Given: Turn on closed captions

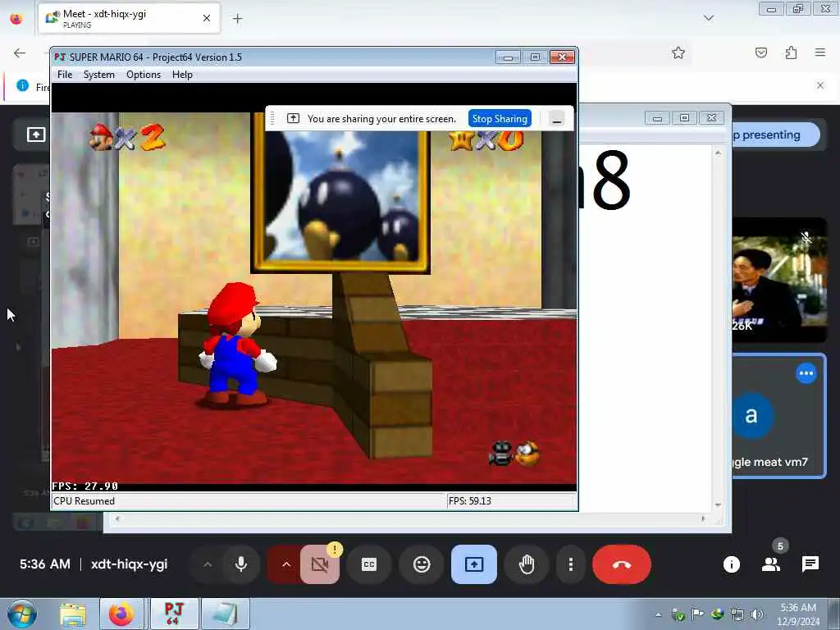Looking at the screenshot, I should [368, 564].
